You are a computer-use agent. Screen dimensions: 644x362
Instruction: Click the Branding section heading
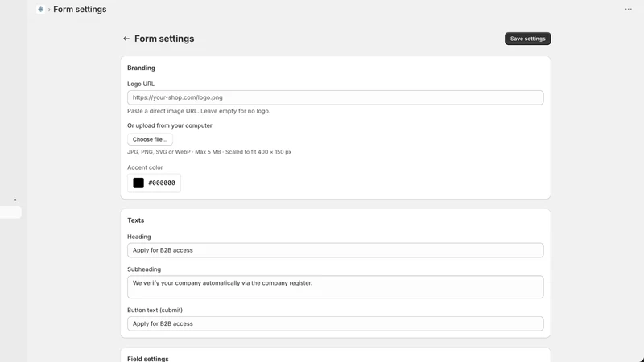tap(141, 68)
